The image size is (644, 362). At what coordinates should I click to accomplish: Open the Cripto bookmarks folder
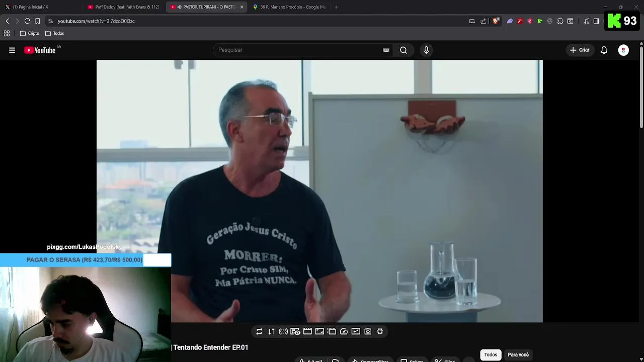coord(30,33)
